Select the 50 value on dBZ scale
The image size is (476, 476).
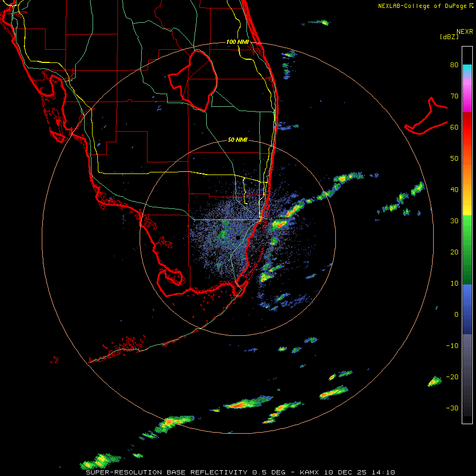pyautogui.click(x=454, y=159)
